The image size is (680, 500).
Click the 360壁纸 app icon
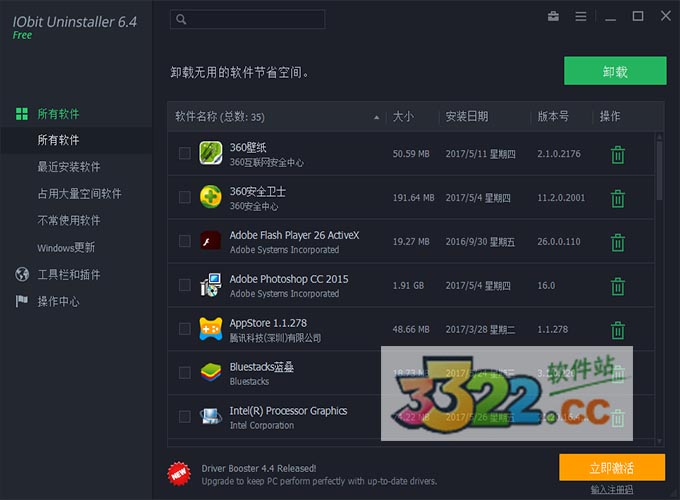pos(211,153)
